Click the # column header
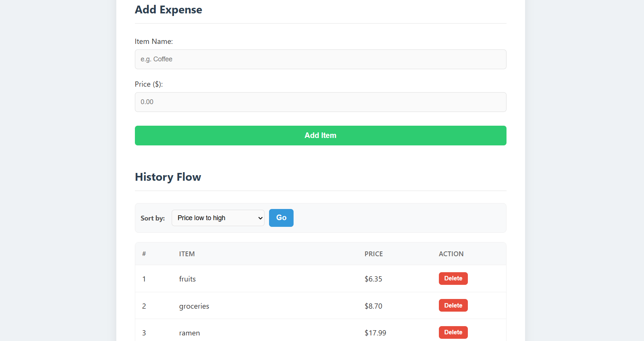This screenshot has width=644, height=341. click(144, 254)
